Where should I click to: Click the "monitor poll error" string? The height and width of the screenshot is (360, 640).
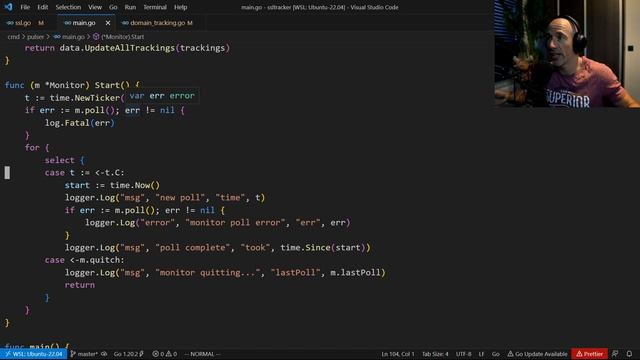point(235,223)
